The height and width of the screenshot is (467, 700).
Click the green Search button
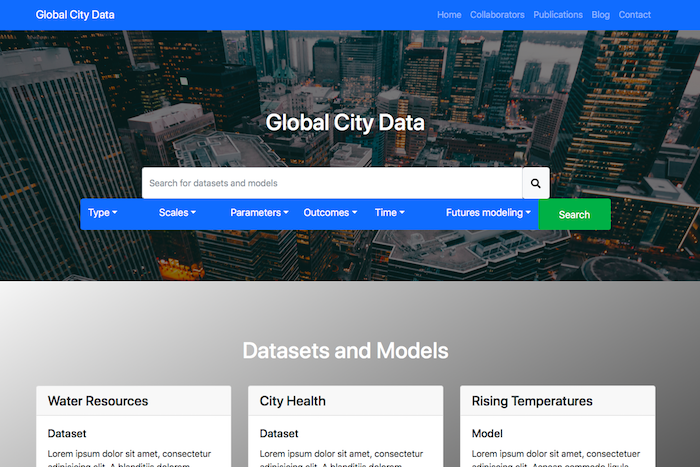(x=574, y=215)
